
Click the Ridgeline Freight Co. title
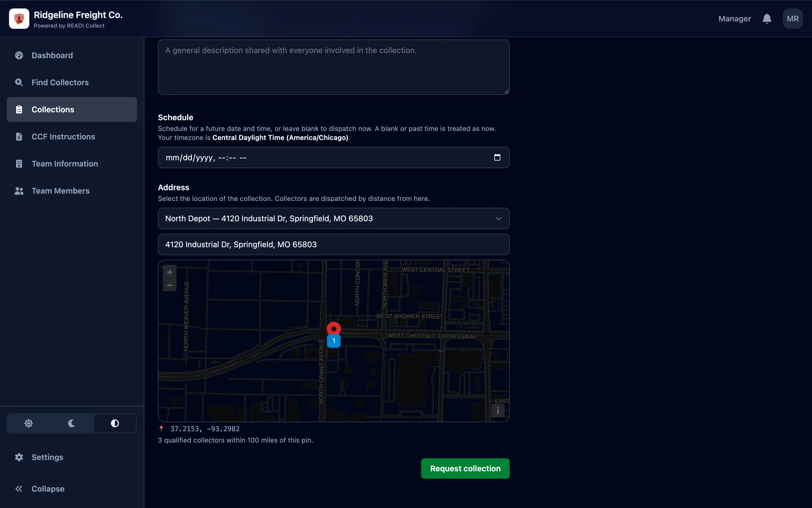[78, 15]
